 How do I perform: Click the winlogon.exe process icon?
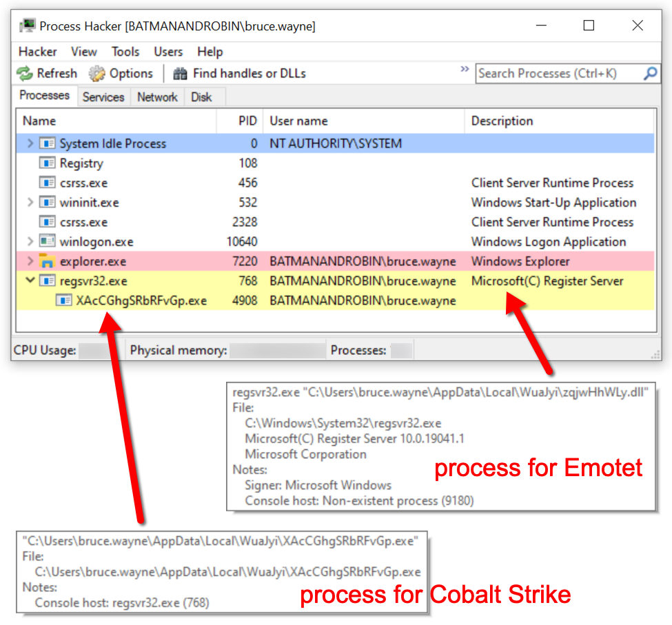(47, 241)
